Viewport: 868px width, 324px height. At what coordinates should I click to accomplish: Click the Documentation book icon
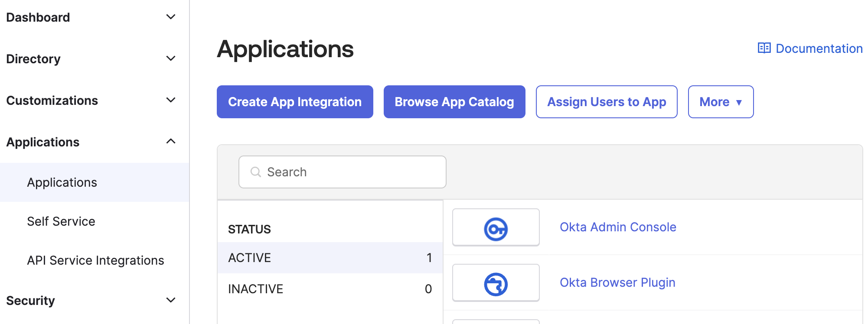tap(764, 48)
